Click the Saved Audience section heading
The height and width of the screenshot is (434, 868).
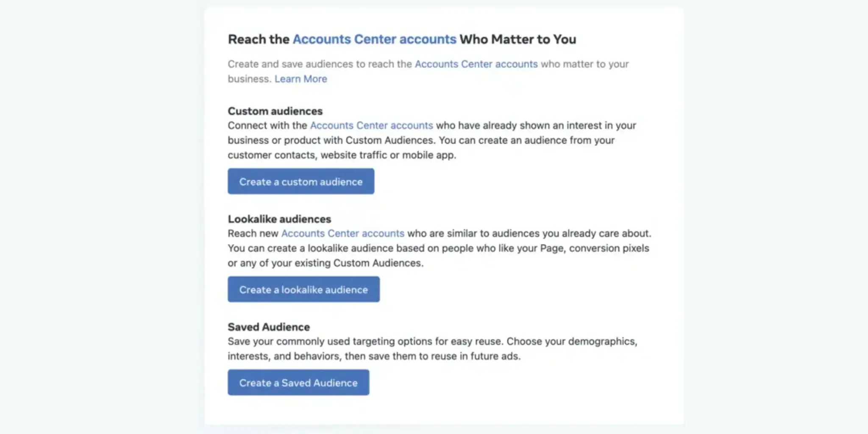pos(269,327)
